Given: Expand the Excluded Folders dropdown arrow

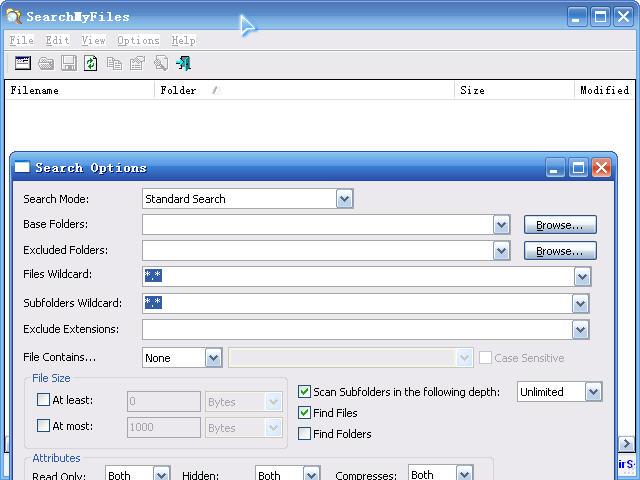Looking at the screenshot, I should point(501,251).
